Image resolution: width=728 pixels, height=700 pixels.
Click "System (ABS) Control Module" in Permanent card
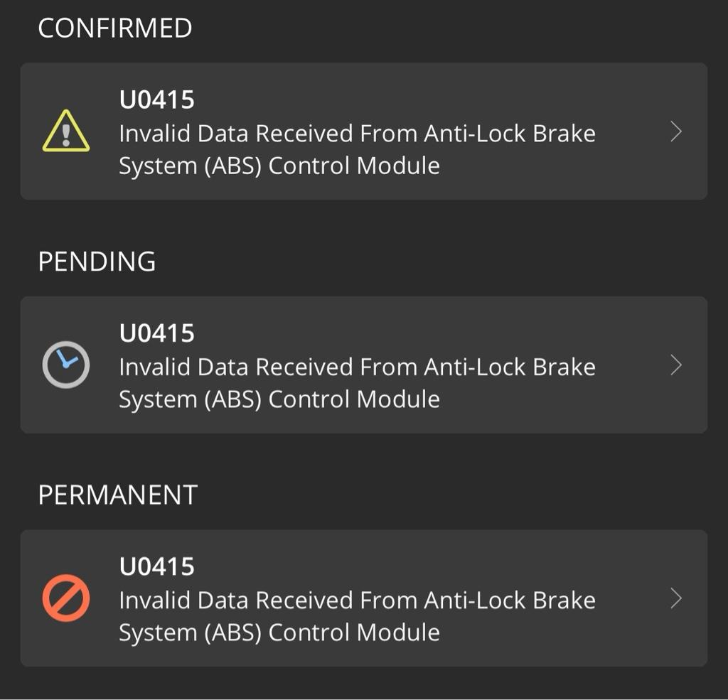(279, 632)
